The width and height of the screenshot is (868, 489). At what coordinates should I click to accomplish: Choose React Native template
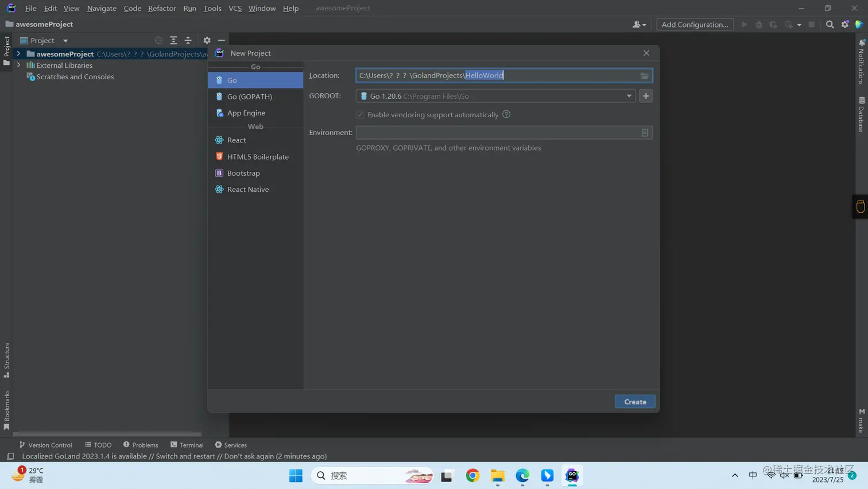click(x=255, y=189)
